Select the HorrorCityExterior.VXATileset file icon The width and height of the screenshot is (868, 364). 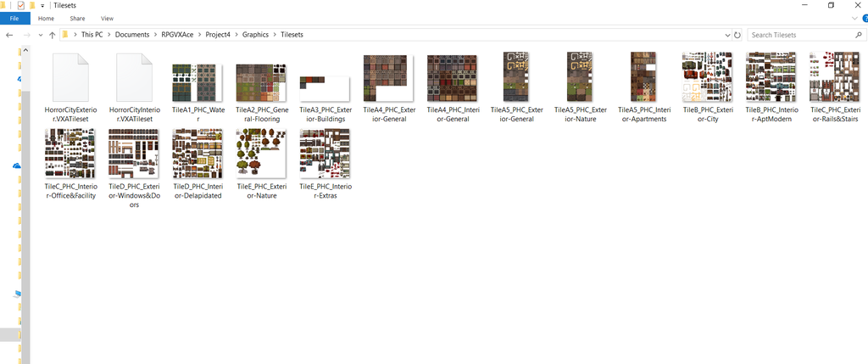70,78
